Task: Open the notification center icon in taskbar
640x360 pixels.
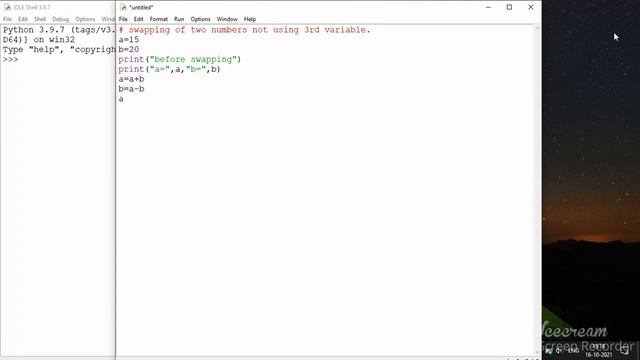Action: (624, 350)
